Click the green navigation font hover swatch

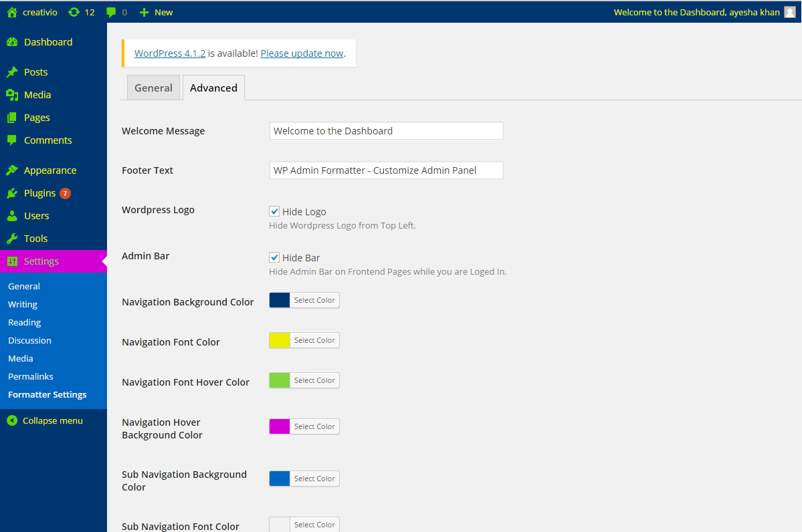click(280, 380)
